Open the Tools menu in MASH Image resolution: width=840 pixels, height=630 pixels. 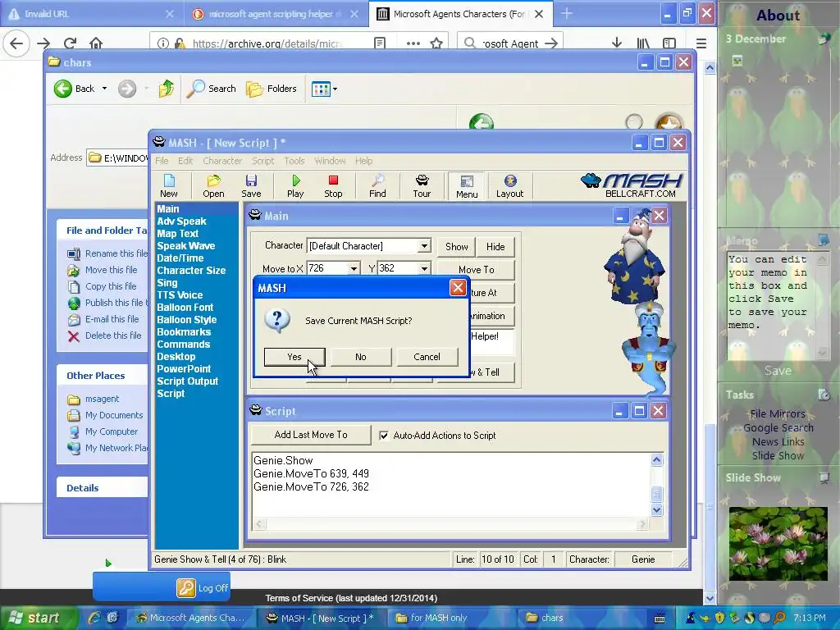(294, 161)
